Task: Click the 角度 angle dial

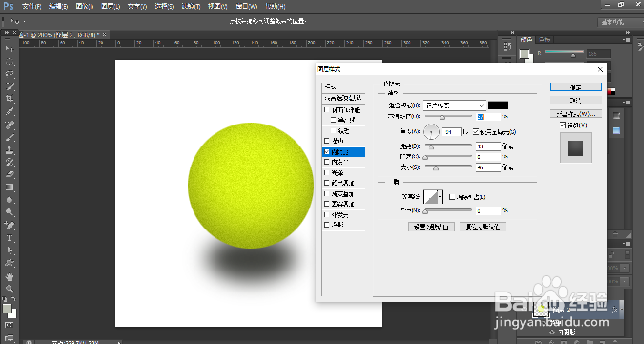Action: 431,131
